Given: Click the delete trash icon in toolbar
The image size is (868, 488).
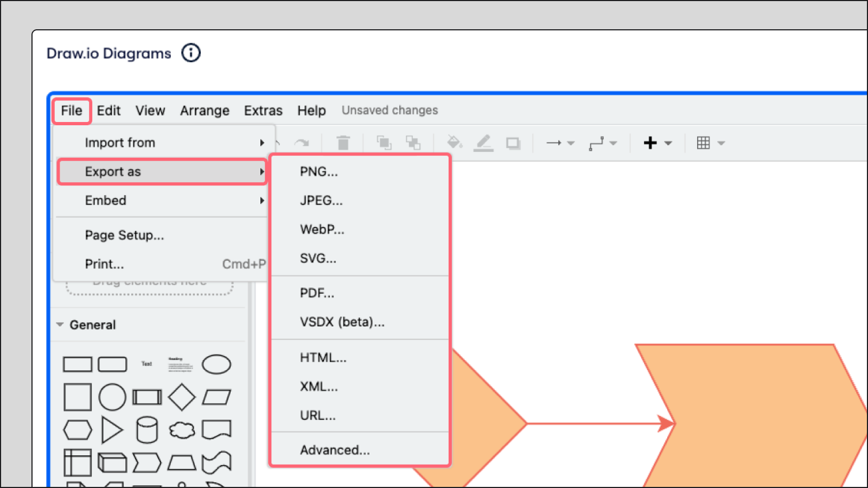Looking at the screenshot, I should (x=343, y=143).
